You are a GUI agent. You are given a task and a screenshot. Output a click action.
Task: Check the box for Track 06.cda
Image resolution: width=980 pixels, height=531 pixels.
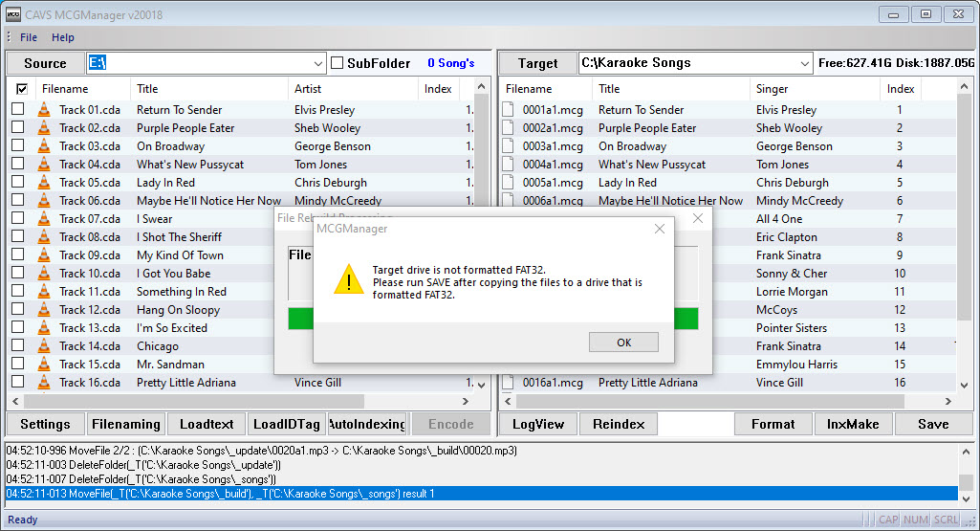pos(17,200)
